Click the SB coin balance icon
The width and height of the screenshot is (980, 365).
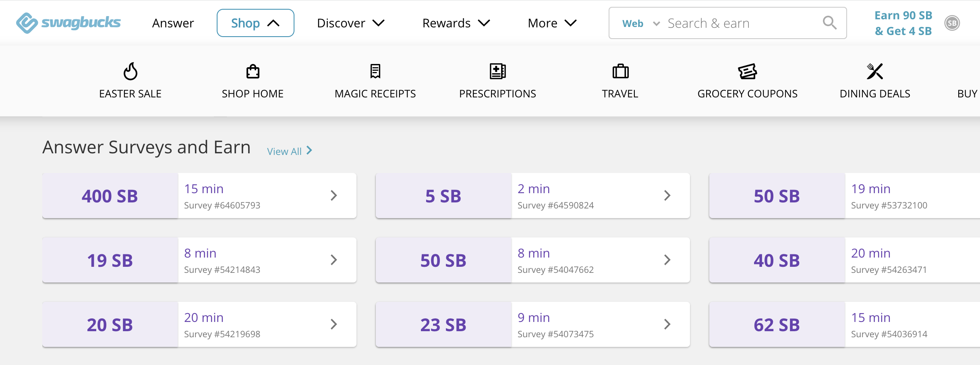[x=952, y=23]
